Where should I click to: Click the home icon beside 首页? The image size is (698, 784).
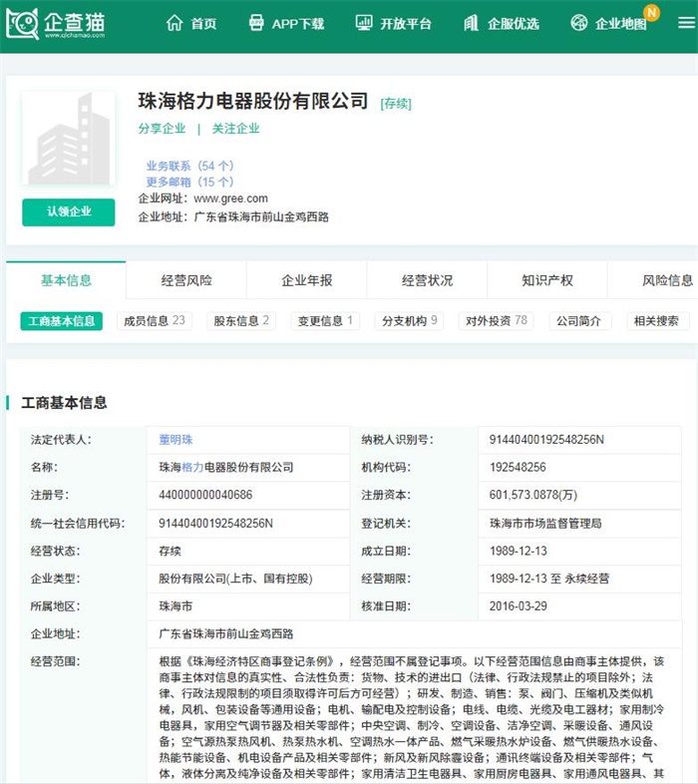pos(174,23)
